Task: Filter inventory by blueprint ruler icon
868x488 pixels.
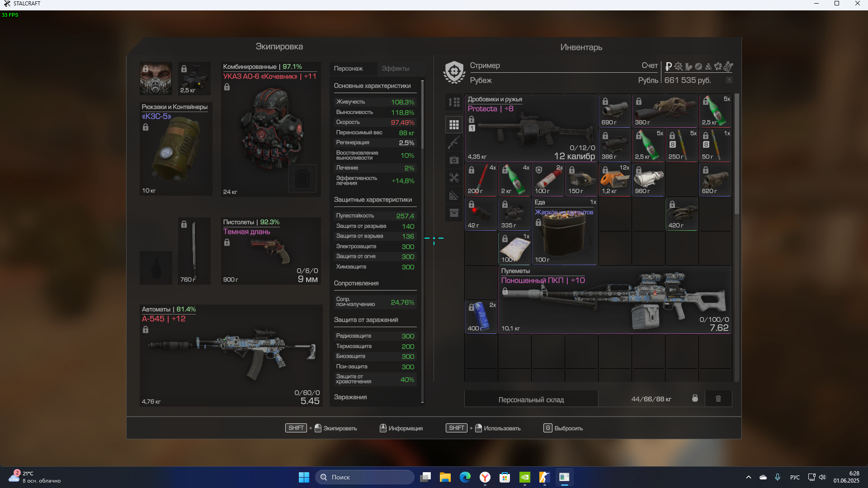Action: [x=454, y=195]
